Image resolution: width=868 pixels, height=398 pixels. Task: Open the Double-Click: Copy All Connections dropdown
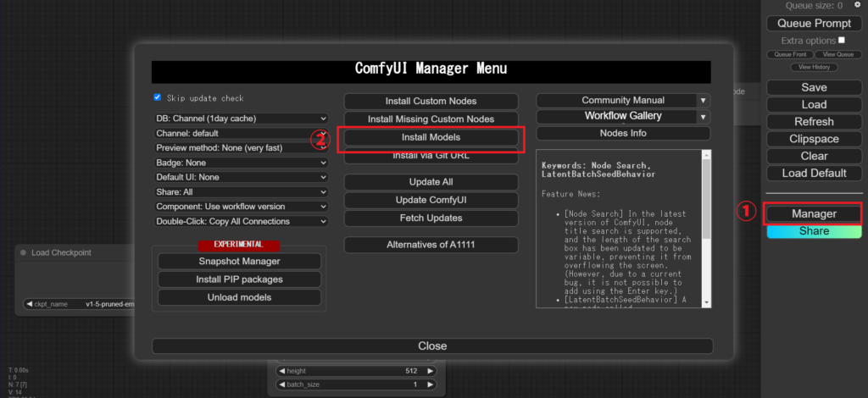pos(241,221)
